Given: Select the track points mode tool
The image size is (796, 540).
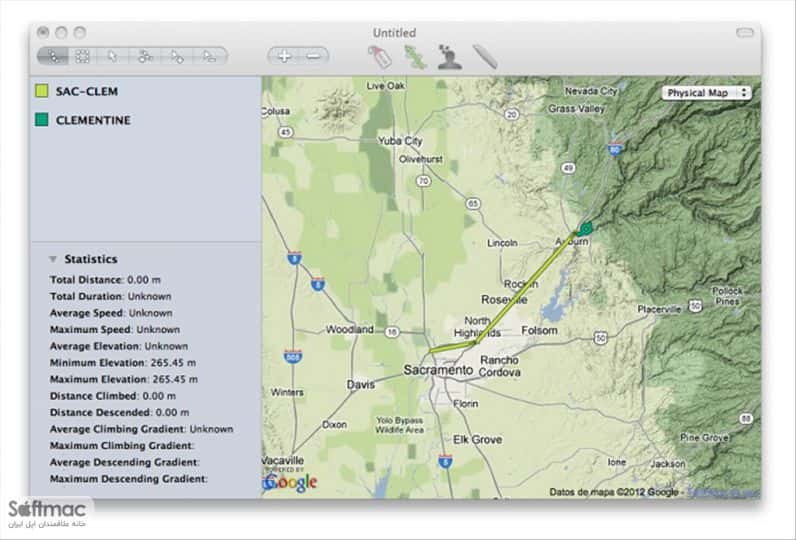Looking at the screenshot, I should (x=53, y=56).
